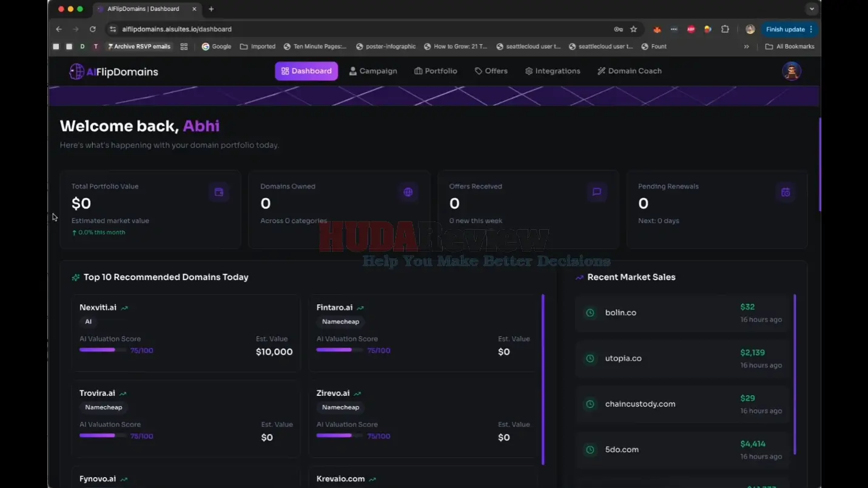Click the page vertical scrollbar
868x488 pixels.
coord(819,164)
